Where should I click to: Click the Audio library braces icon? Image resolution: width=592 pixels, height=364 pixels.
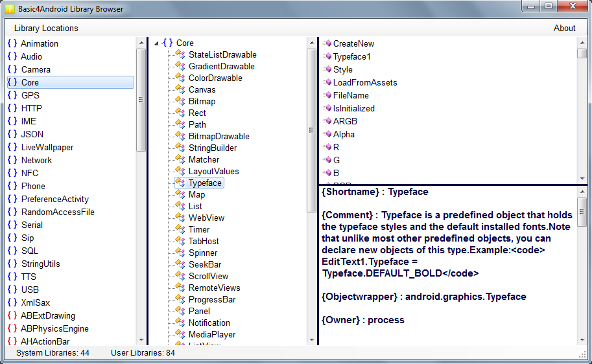pos(12,56)
